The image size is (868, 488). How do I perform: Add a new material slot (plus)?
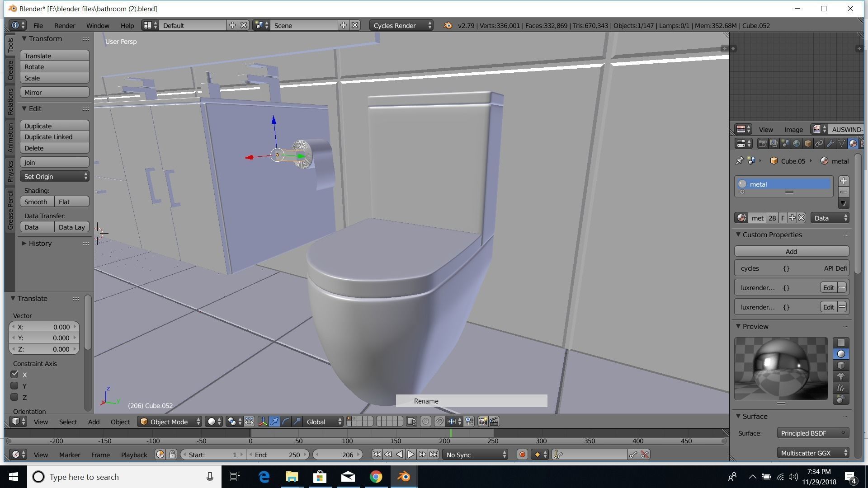[844, 181]
